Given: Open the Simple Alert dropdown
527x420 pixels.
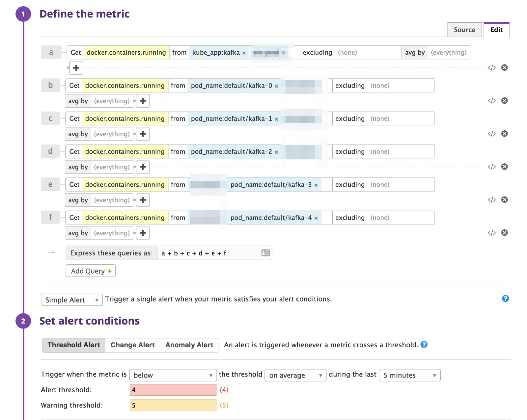Looking at the screenshot, I should [x=71, y=300].
